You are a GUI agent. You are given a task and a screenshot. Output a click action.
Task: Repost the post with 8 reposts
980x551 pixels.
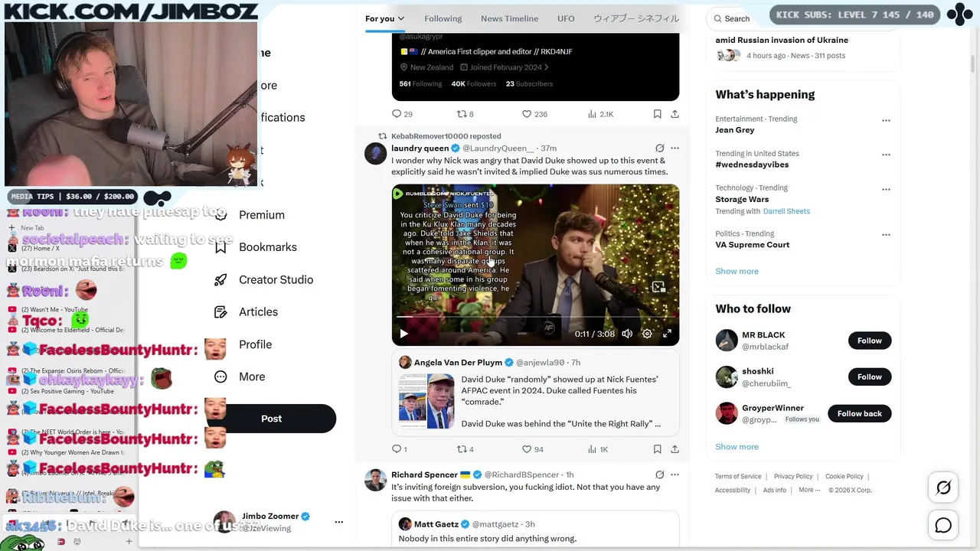tap(462, 114)
